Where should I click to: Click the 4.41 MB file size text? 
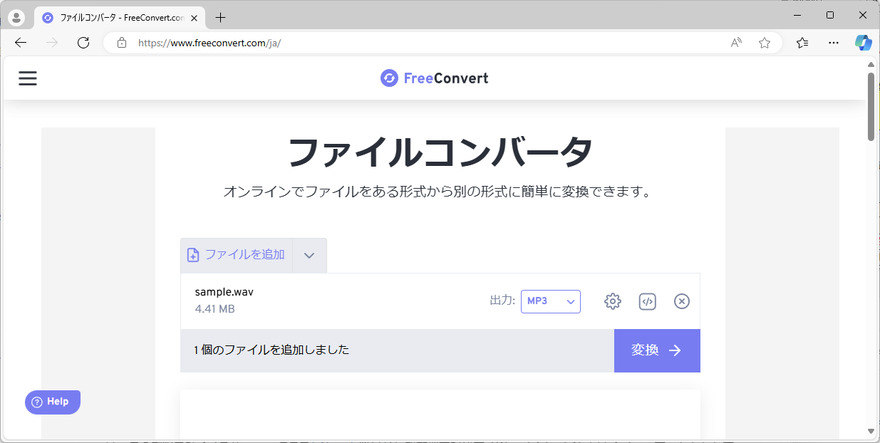(x=215, y=309)
